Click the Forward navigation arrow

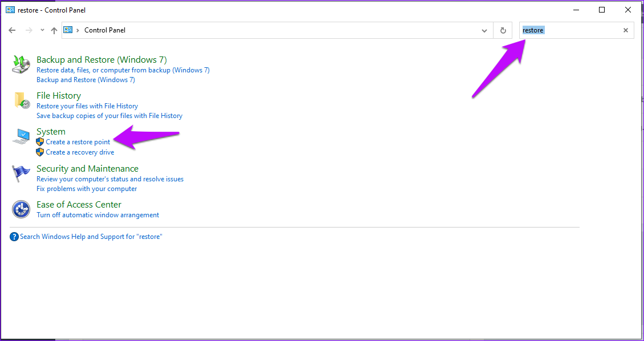[x=28, y=30]
